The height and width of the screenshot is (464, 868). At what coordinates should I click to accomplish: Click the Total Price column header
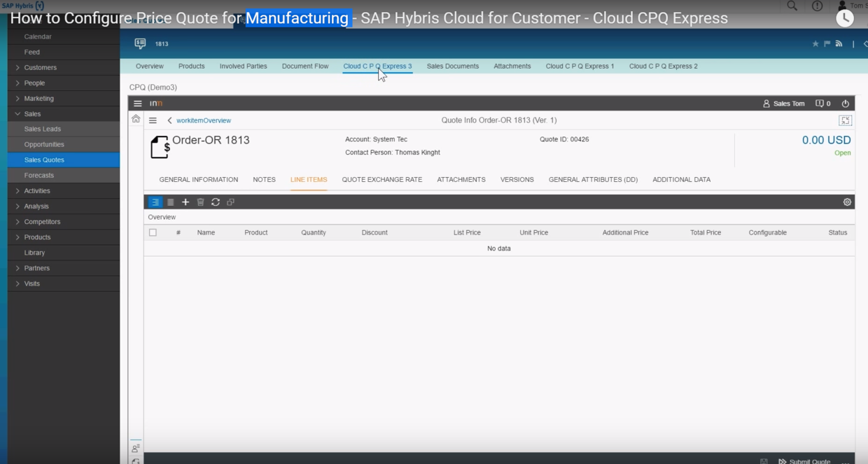coord(706,232)
